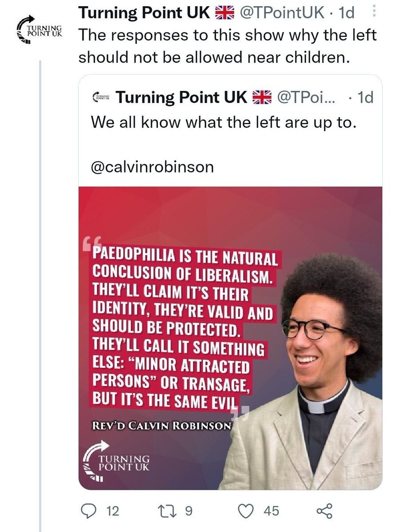Click the small avatar in quoted tweet
The height and width of the screenshot is (532, 394).
click(101, 97)
